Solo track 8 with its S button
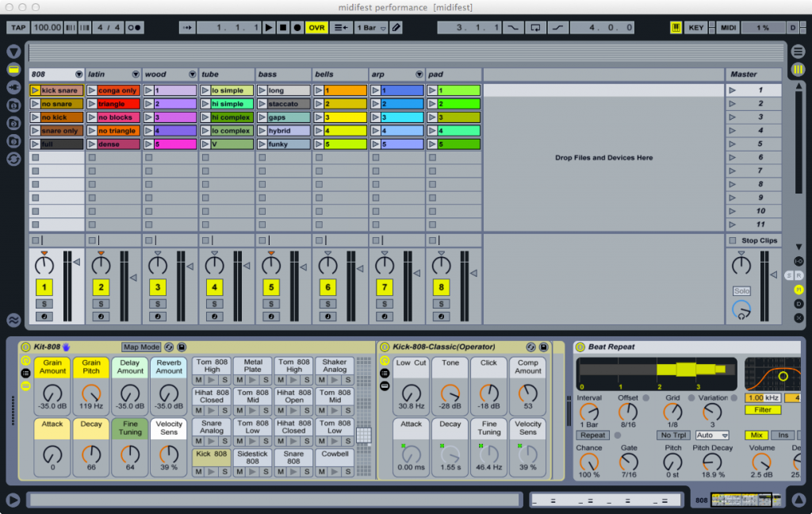Image resolution: width=812 pixels, height=514 pixels. point(441,304)
